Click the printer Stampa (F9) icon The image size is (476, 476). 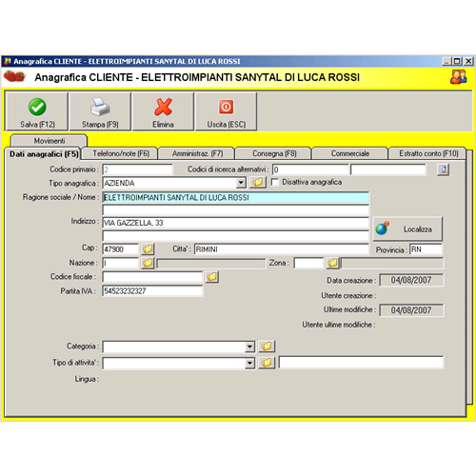[100, 107]
